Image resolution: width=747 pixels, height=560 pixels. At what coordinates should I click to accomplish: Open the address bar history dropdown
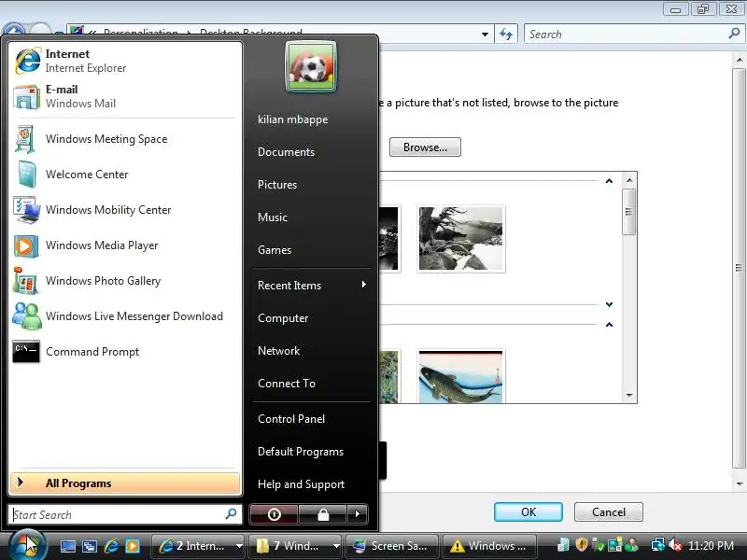point(485,35)
